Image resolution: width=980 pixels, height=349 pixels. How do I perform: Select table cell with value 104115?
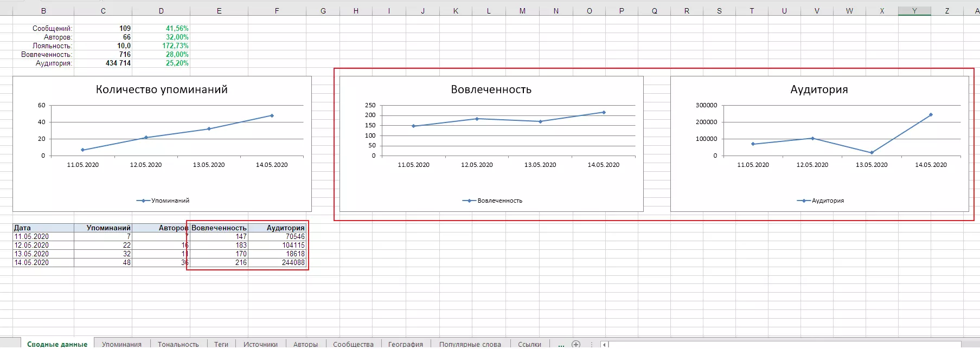pyautogui.click(x=277, y=245)
